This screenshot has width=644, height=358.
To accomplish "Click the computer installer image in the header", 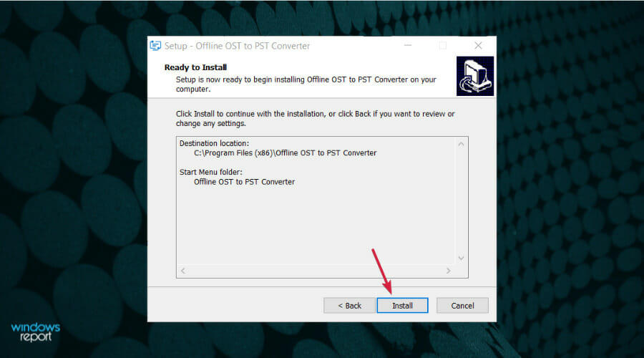I will 475,76.
